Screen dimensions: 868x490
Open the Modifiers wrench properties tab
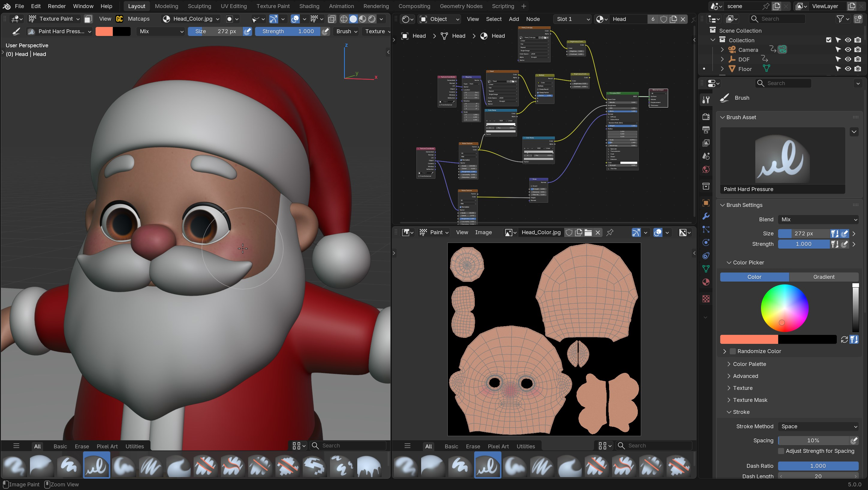coord(706,216)
